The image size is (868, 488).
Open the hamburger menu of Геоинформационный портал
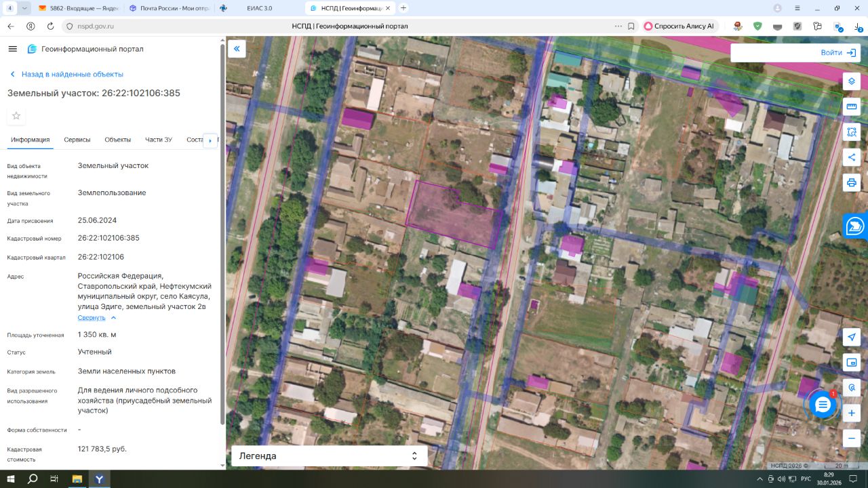click(12, 49)
